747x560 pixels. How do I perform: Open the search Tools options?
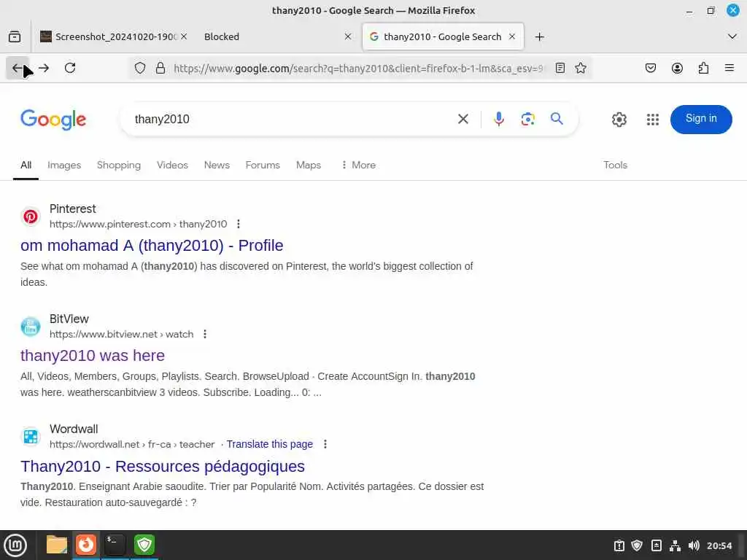click(x=615, y=165)
